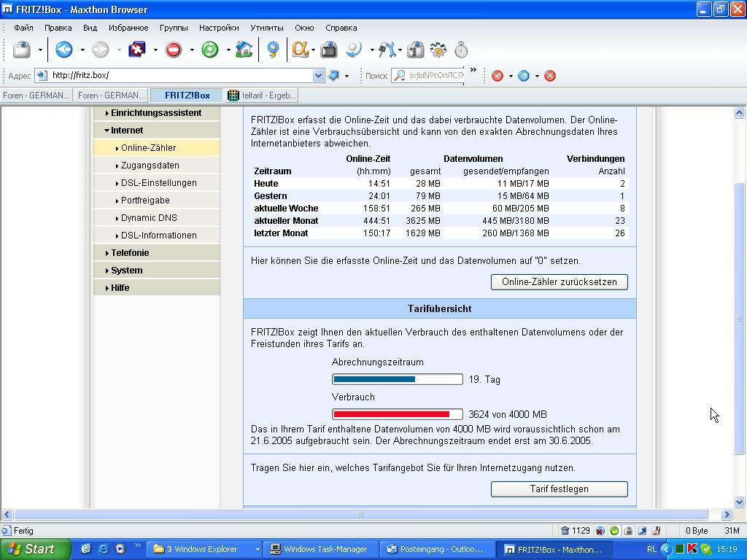Open dropdown arrow beside undo-close icon
Screen dimensions: 747x560
point(155,50)
